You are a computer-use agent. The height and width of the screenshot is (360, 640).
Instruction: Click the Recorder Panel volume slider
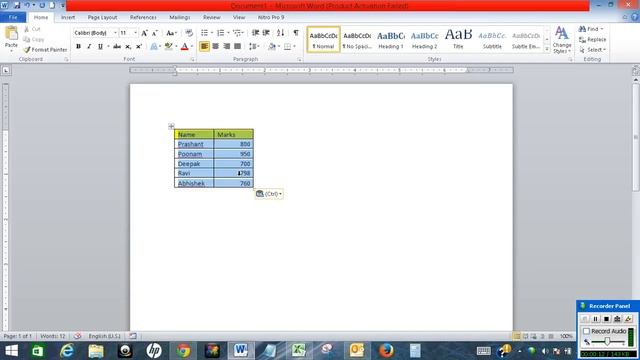point(608,341)
